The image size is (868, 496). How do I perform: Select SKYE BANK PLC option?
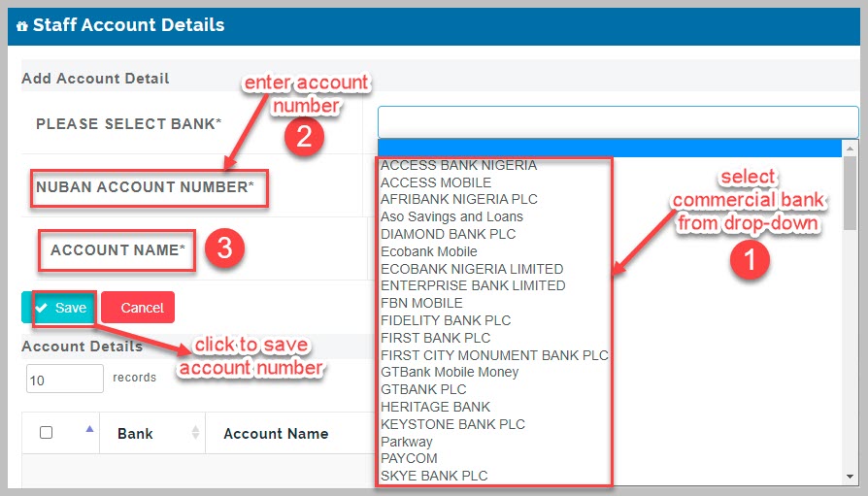pyautogui.click(x=434, y=476)
